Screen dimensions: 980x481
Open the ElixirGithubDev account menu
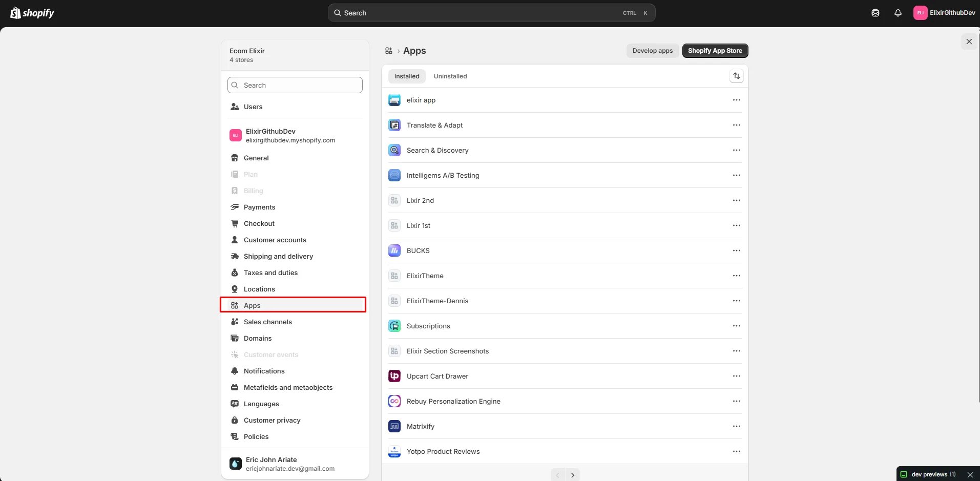pos(945,13)
